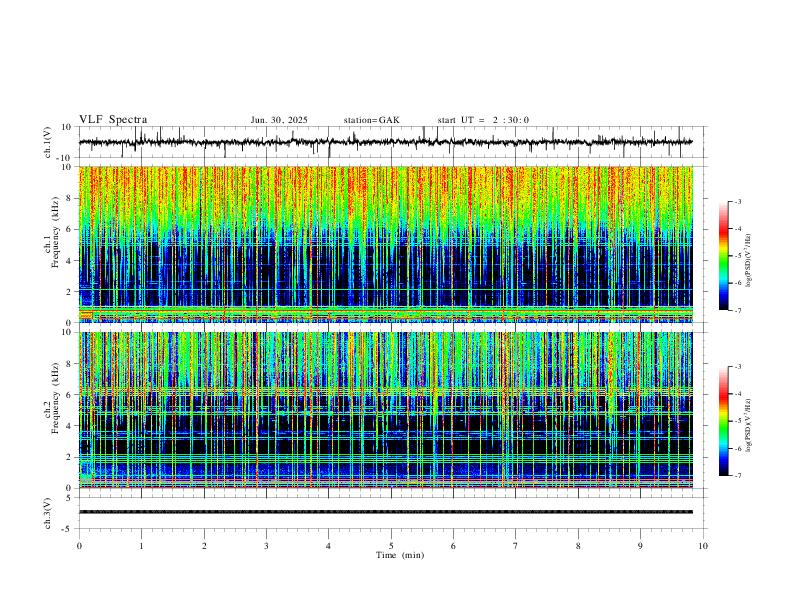792x612 pixels.
Task: Click the "8" kHz tick of ch.2 spectrogram
Action: (x=69, y=364)
